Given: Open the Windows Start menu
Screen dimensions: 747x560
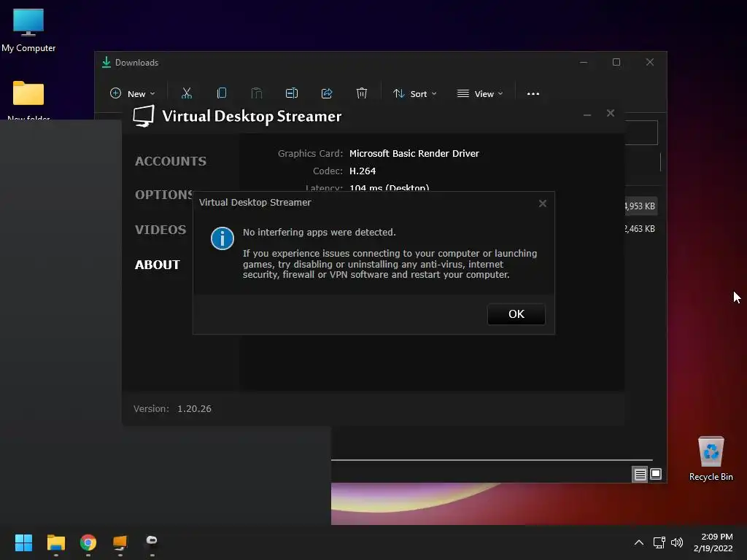Looking at the screenshot, I should click(23, 542).
